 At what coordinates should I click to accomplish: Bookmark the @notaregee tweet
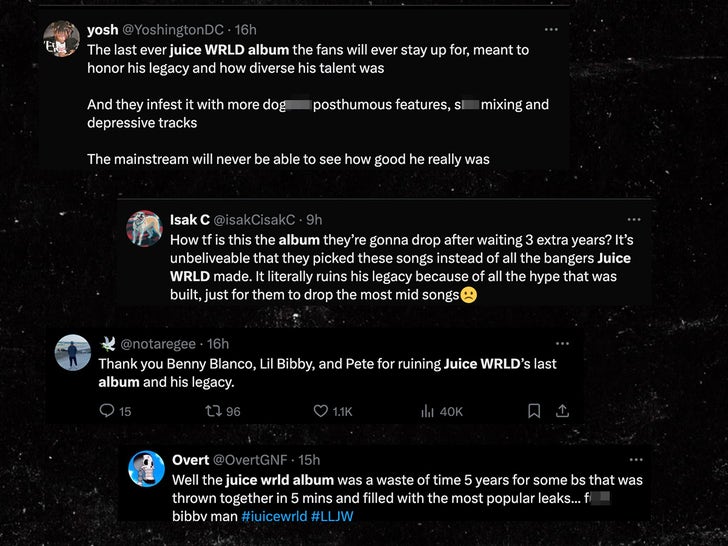coord(534,411)
